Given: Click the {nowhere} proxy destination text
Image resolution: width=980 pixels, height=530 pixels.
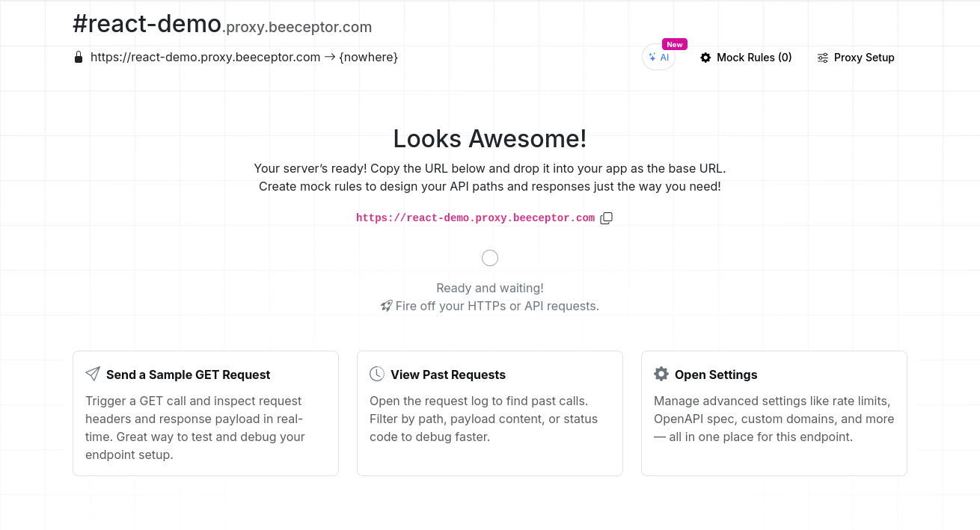Looking at the screenshot, I should [x=368, y=57].
